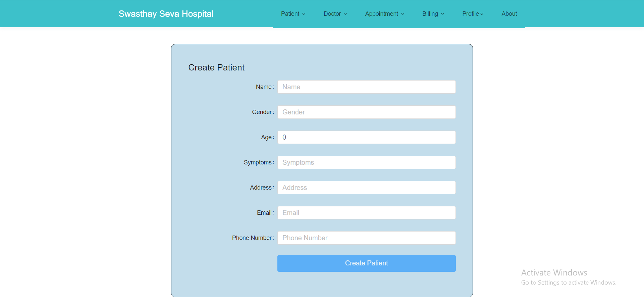Click the Phone Number field label
This screenshot has height=302, width=644.
pos(252,238)
